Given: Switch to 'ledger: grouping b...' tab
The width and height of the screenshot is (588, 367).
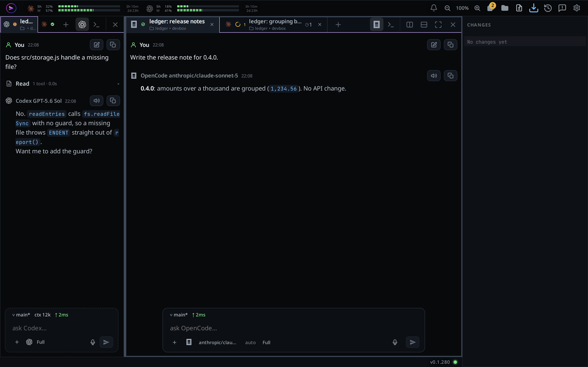Looking at the screenshot, I should click(273, 24).
